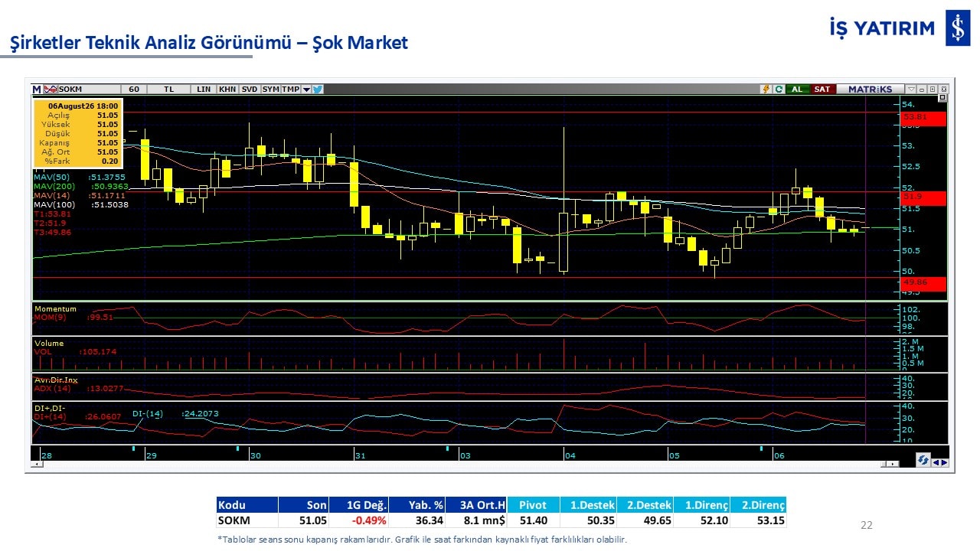This screenshot has width=980, height=551.
Task: Click the İş Yatırım logo
Action: [x=900, y=28]
